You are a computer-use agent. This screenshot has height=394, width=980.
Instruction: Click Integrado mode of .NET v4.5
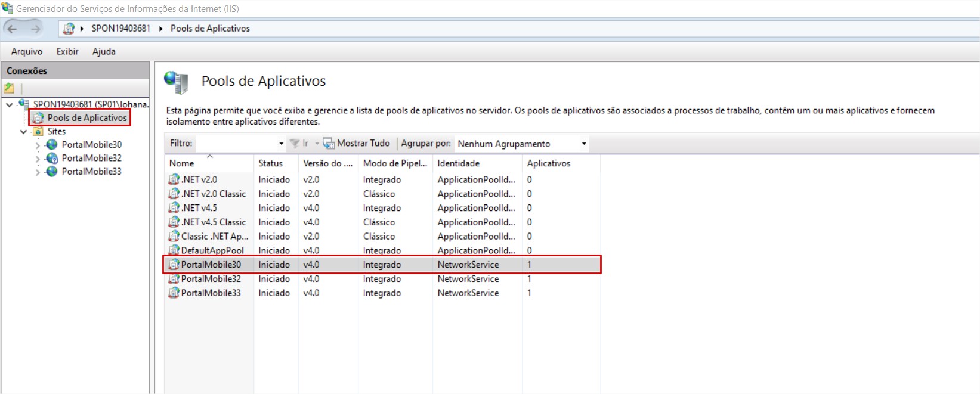point(382,208)
